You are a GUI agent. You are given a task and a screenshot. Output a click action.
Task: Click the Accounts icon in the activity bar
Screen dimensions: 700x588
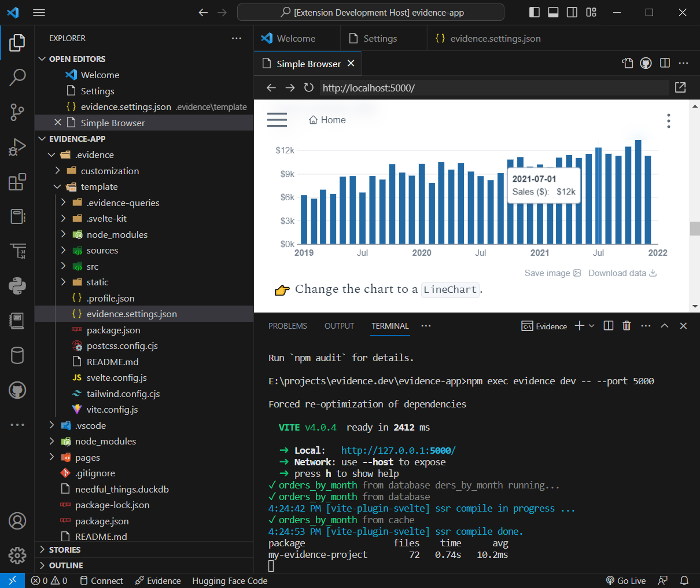[x=17, y=521]
